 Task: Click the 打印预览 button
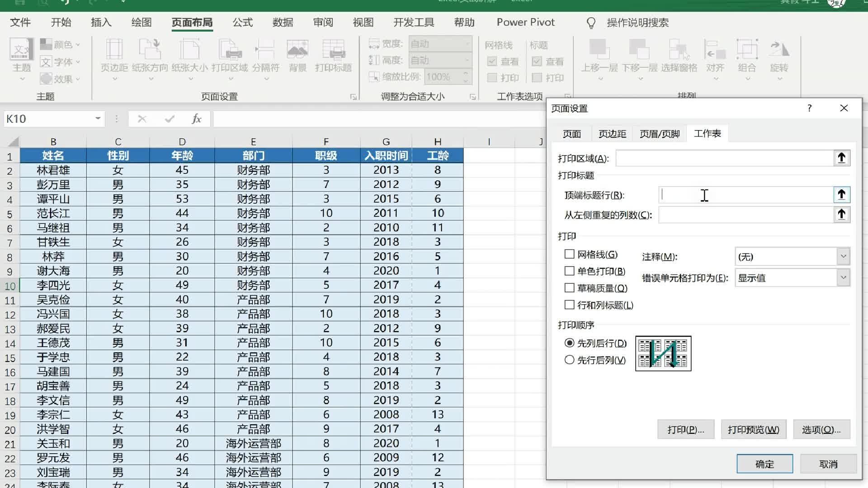tap(753, 430)
